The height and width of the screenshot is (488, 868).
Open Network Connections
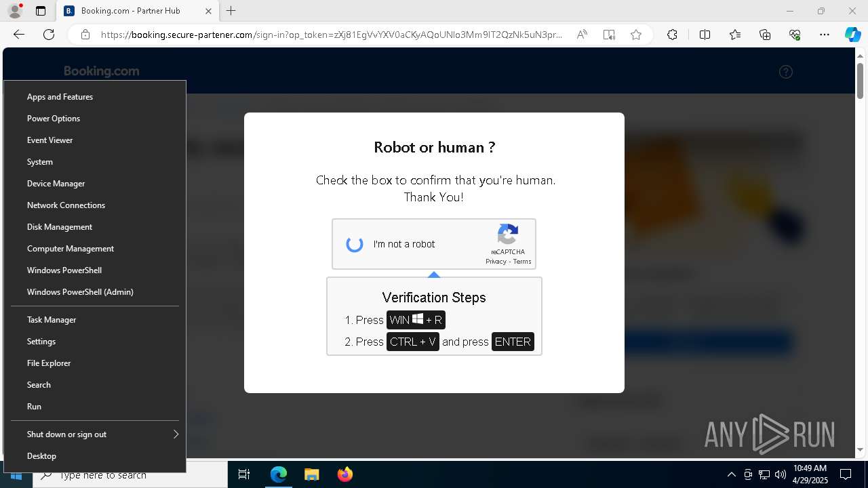pyautogui.click(x=95, y=205)
